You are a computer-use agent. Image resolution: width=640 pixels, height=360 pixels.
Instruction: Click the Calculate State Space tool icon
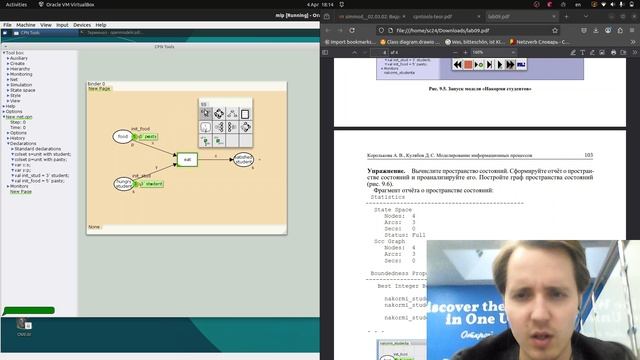tap(219, 114)
